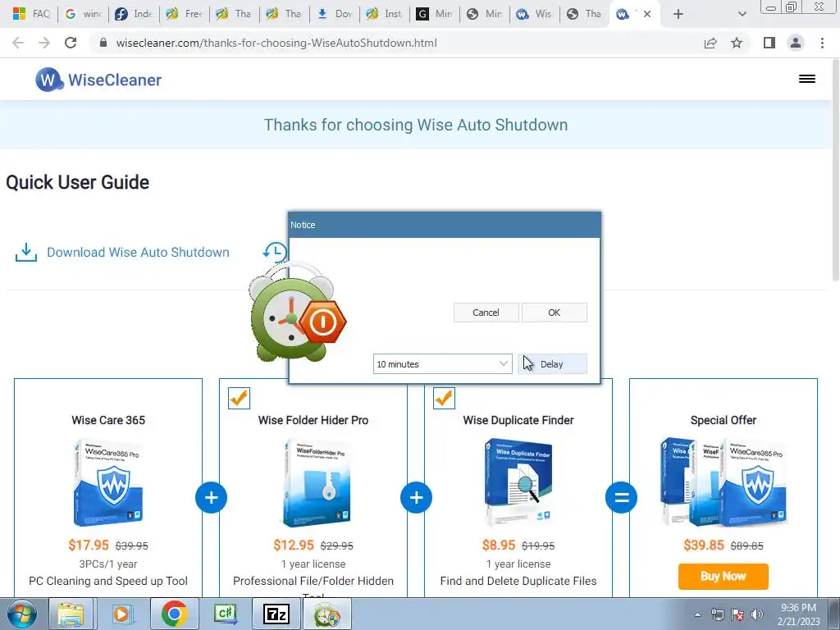
Task: Click the plus icon after Wise Folder Hider Pro
Action: pos(416,497)
